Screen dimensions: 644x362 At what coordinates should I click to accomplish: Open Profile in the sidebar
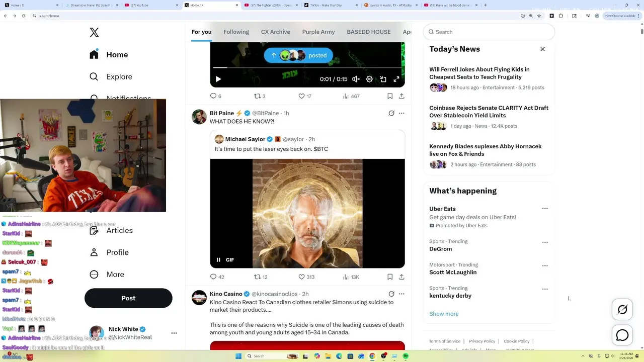click(109, 252)
